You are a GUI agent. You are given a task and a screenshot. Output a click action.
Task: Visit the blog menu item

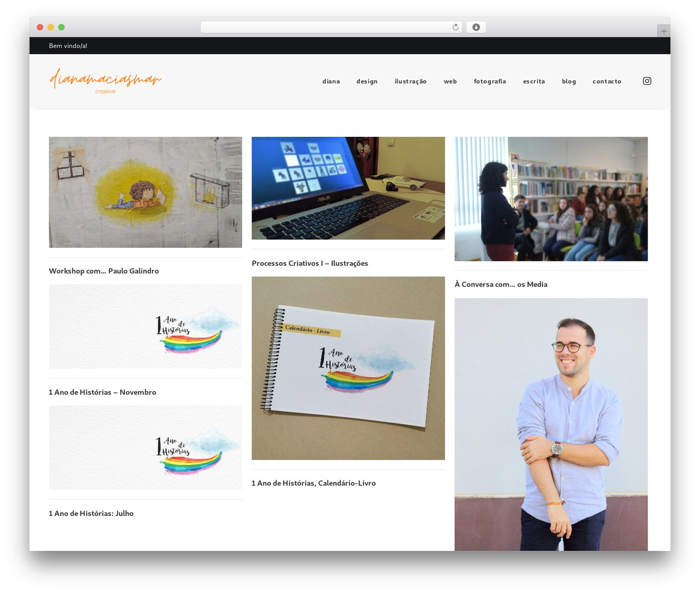[x=569, y=82]
